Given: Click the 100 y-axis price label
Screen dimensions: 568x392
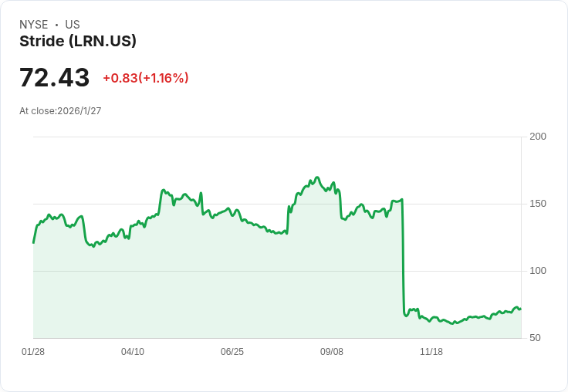Looking at the screenshot, I should tap(538, 271).
